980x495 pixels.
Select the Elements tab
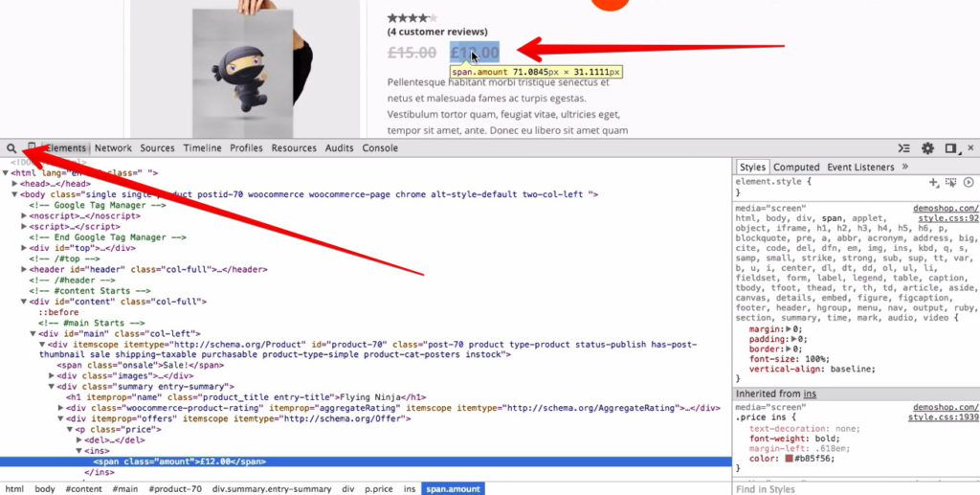click(66, 148)
